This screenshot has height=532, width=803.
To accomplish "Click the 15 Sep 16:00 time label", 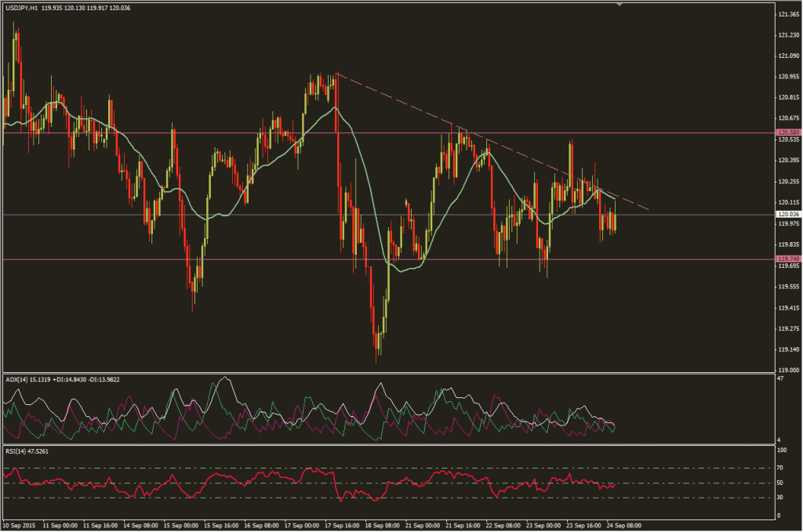I will [221, 526].
